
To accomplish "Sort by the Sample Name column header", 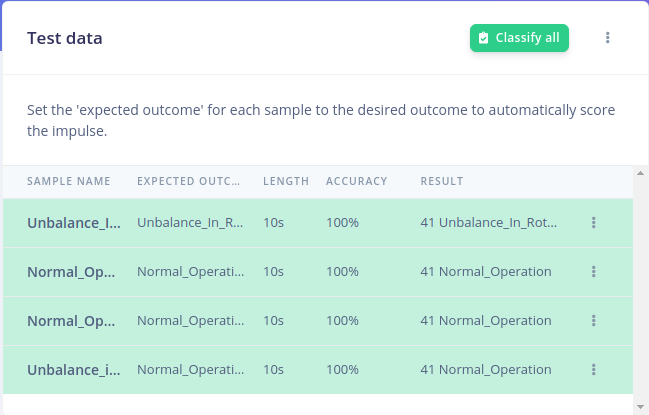I will tap(69, 181).
